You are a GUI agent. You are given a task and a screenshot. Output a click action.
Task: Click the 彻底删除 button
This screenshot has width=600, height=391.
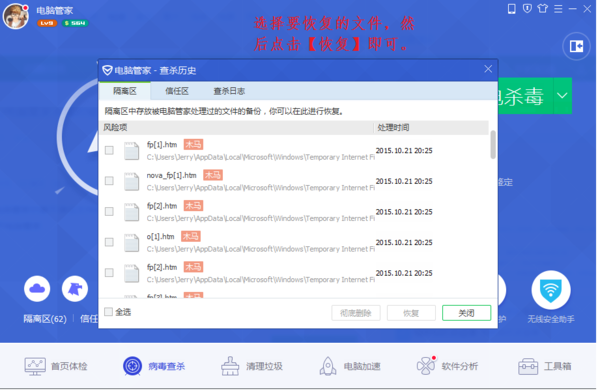[x=356, y=313]
